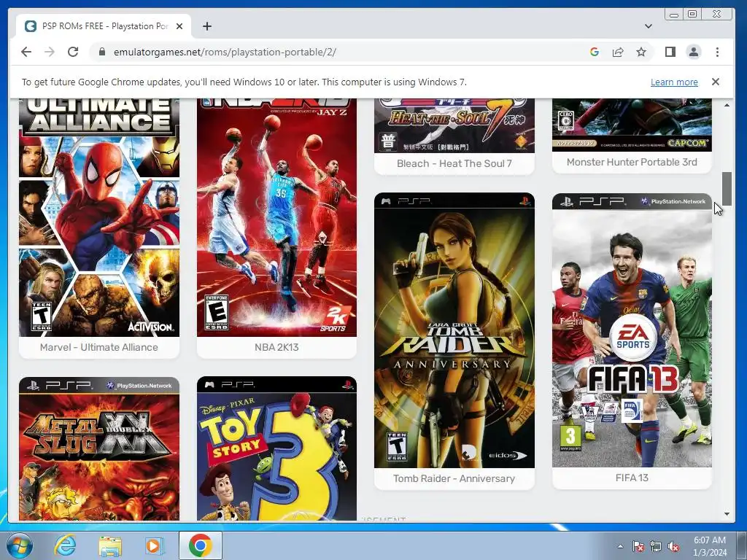The height and width of the screenshot is (560, 747).
Task: Open the Metal Slug XX cover
Action: 99,448
